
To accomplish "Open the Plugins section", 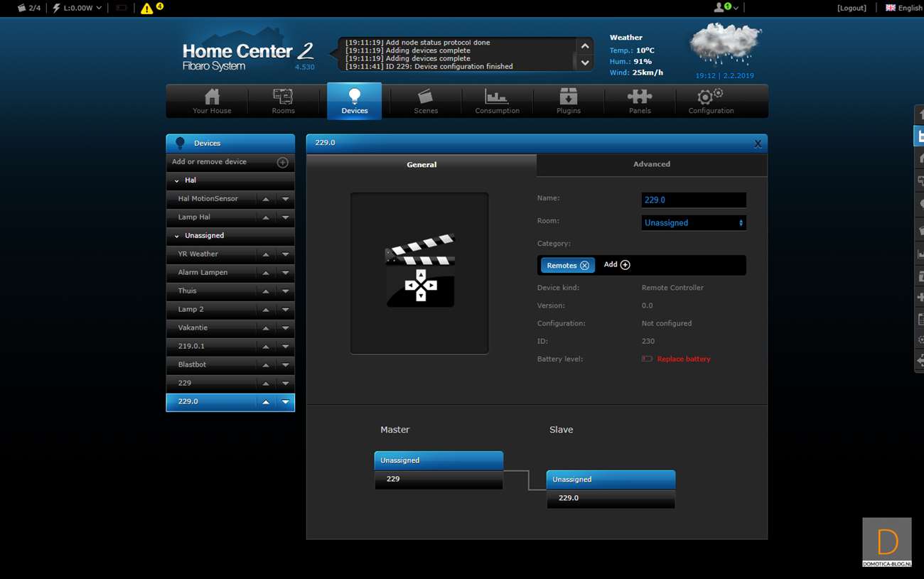I will point(569,101).
